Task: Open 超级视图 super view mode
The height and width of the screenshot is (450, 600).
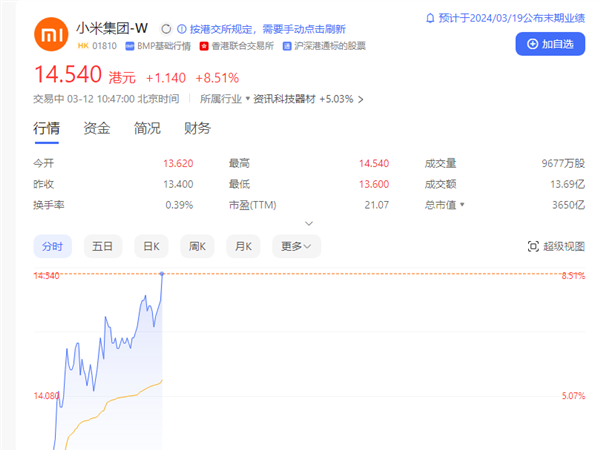Action: point(557,246)
